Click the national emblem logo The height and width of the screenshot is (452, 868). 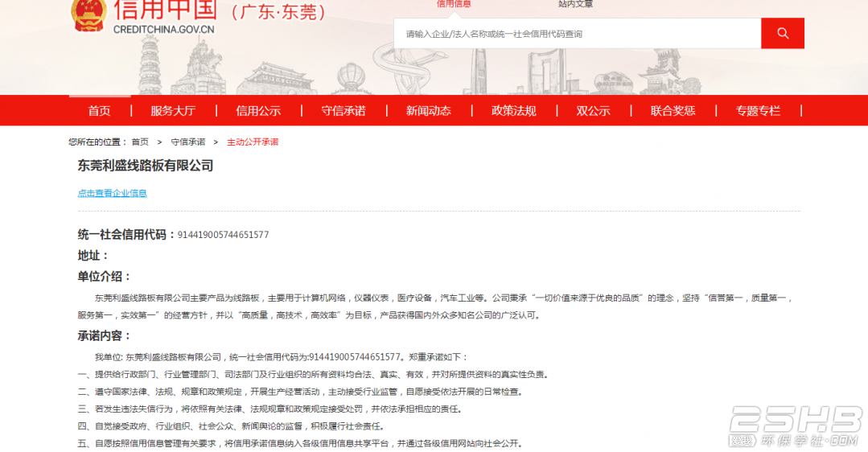(88, 15)
